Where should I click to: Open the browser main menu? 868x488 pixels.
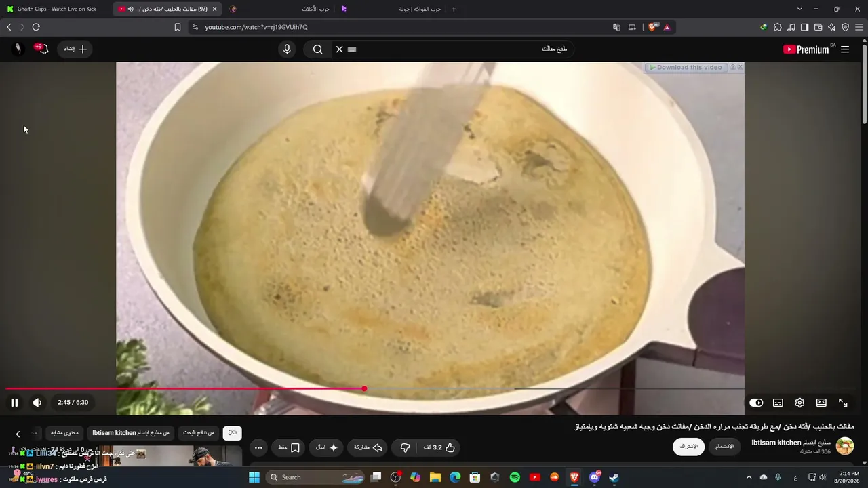pos(859,27)
